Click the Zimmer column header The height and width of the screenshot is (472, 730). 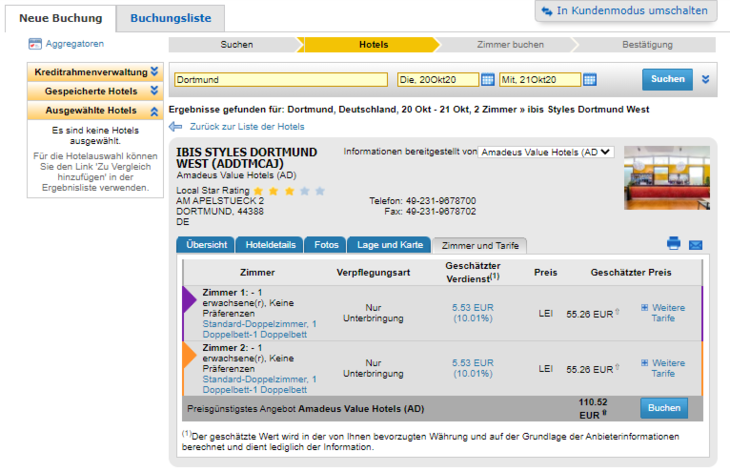257,272
